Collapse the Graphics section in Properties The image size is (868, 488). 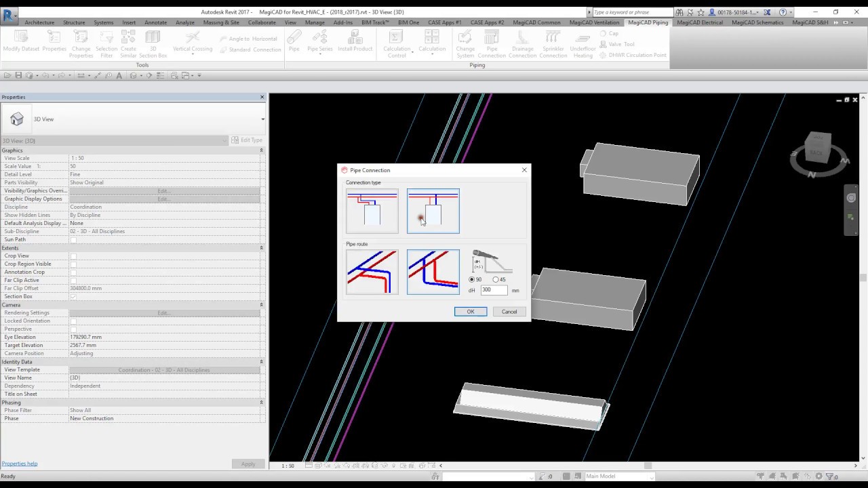click(262, 150)
